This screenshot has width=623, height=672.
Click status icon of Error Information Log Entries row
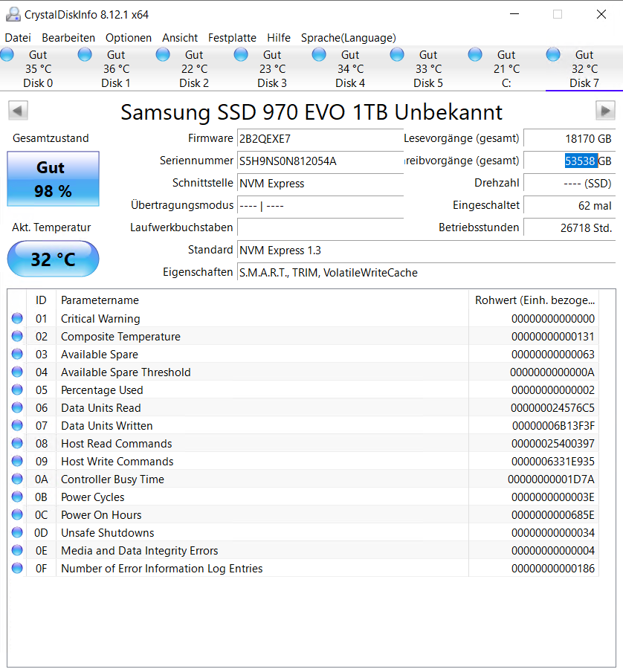tap(17, 568)
